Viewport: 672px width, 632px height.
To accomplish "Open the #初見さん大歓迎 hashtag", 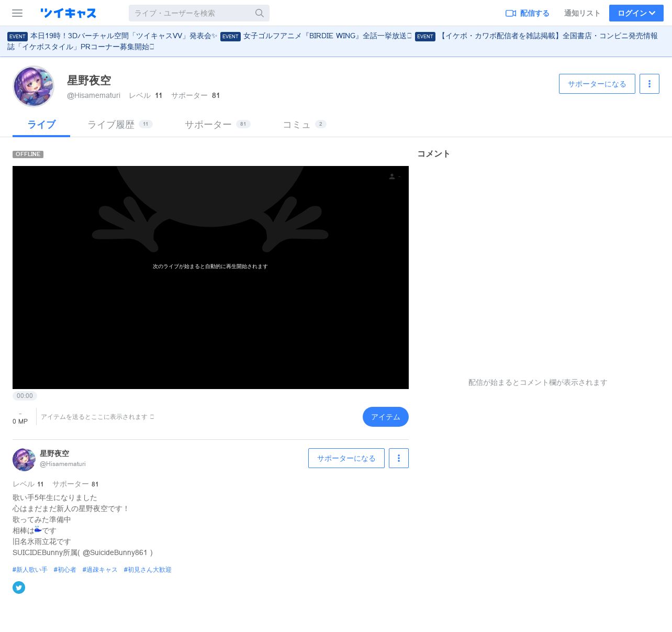I will (148, 570).
